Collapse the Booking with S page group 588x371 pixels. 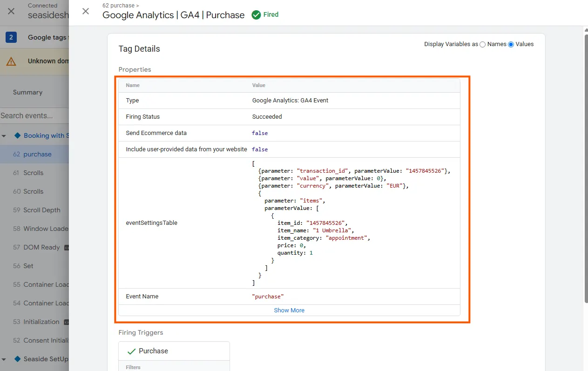(4, 136)
